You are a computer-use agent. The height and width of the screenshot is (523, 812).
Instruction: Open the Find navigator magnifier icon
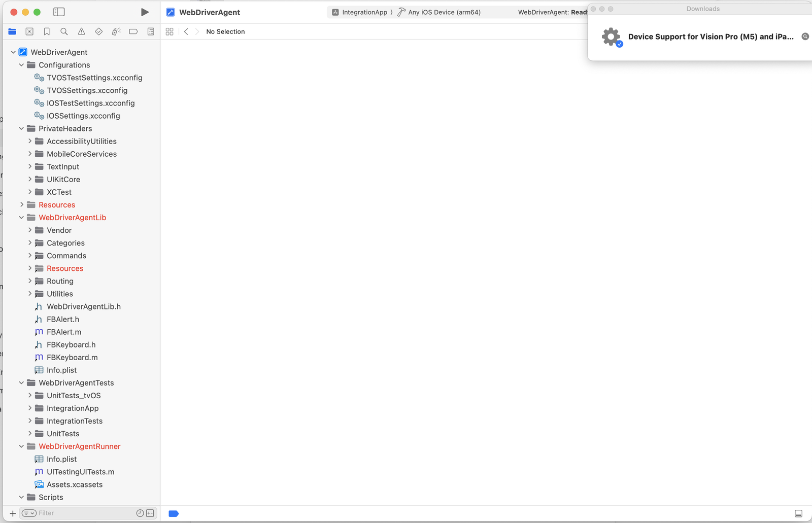pyautogui.click(x=64, y=31)
